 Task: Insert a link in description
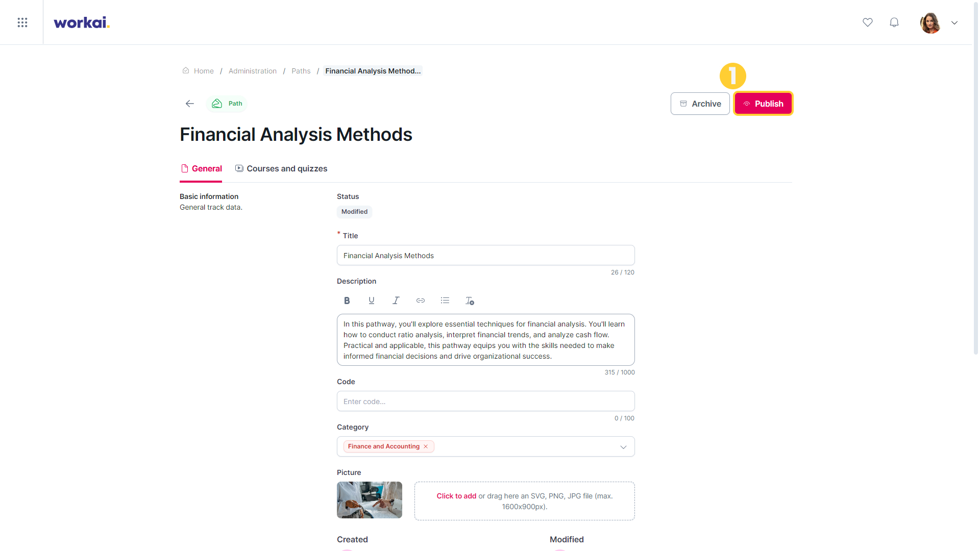point(421,300)
